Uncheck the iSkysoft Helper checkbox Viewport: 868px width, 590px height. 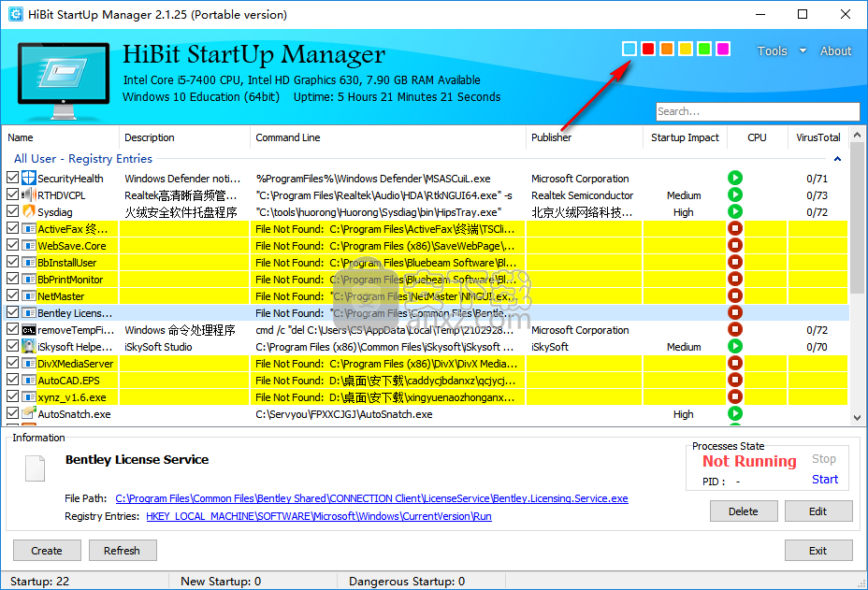tap(13, 346)
